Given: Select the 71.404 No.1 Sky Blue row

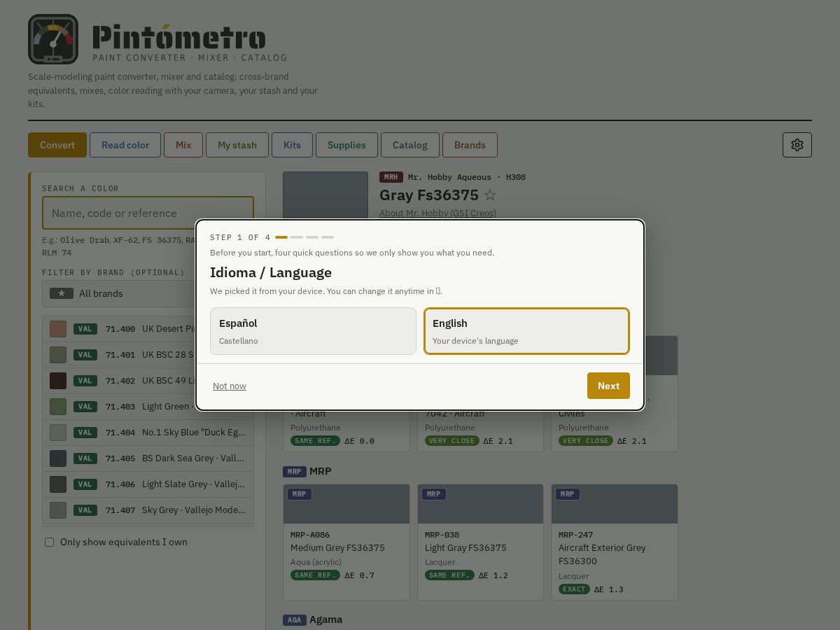Looking at the screenshot, I should click(148, 433).
